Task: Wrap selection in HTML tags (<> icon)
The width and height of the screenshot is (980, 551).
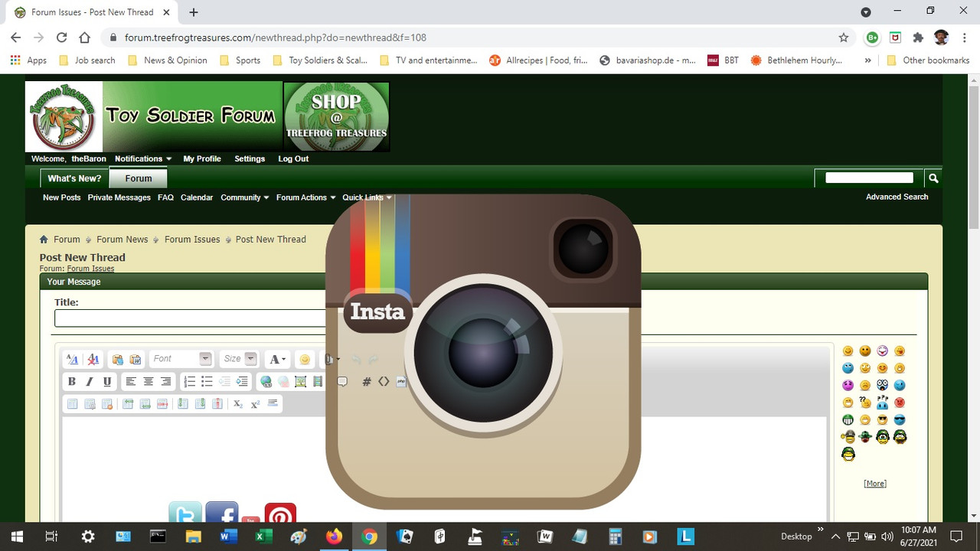Action: click(x=384, y=381)
